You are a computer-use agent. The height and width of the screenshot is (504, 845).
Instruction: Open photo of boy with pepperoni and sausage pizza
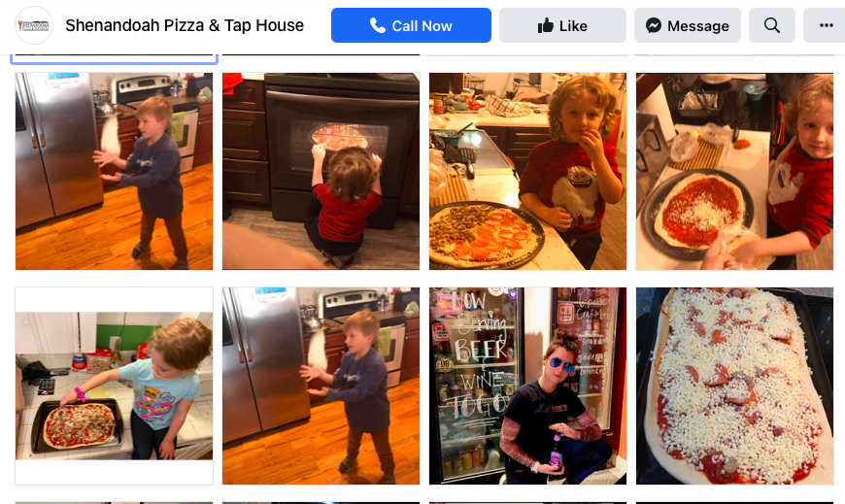(527, 172)
